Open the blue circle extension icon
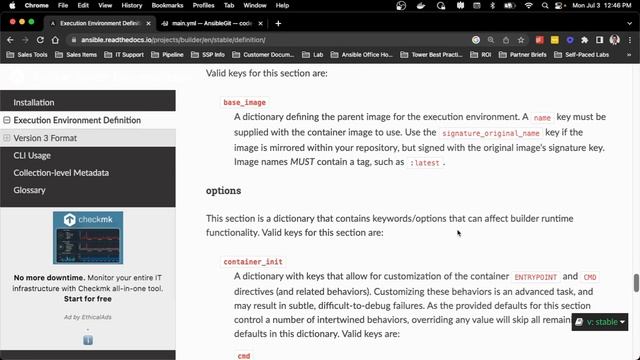 click(x=570, y=40)
